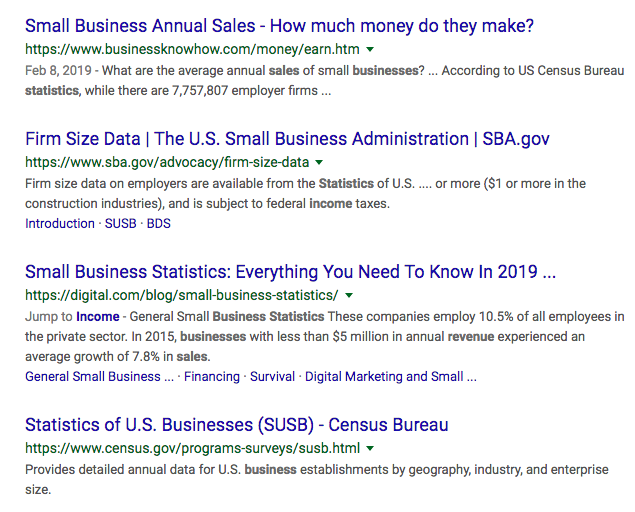Image resolution: width=635 pixels, height=512 pixels.
Task: Open the digital.com URL dropdown arrow
Action: point(349,296)
